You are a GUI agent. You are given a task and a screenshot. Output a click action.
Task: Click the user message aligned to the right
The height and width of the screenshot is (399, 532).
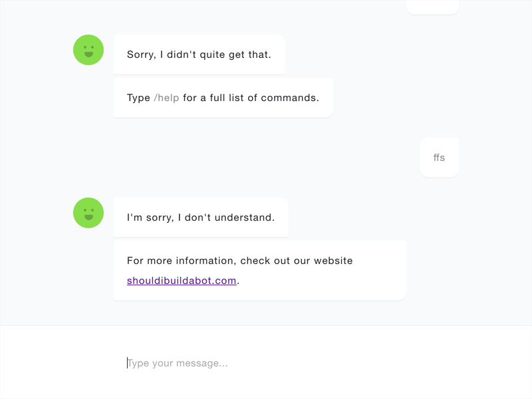point(439,157)
